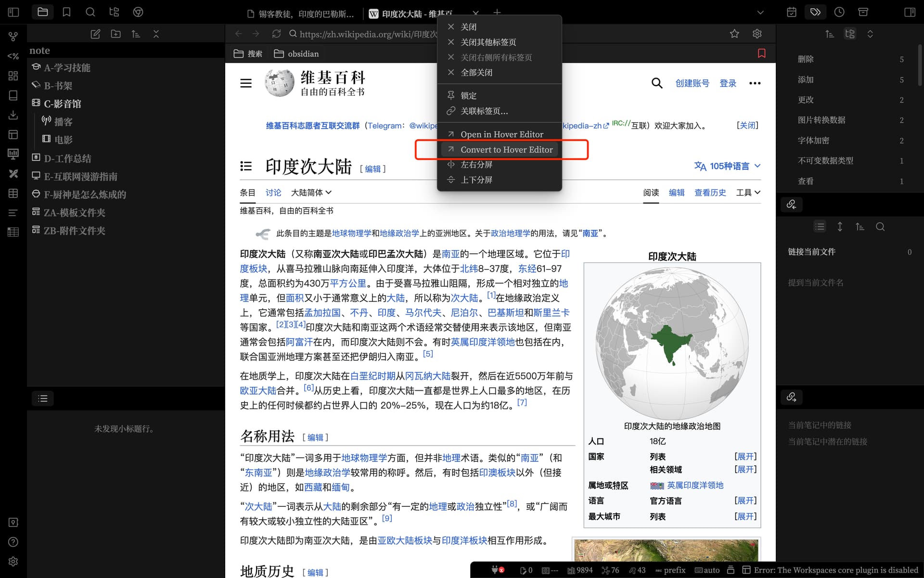The image size is (924, 578).
Task: Click 登录 link
Action: point(728,83)
